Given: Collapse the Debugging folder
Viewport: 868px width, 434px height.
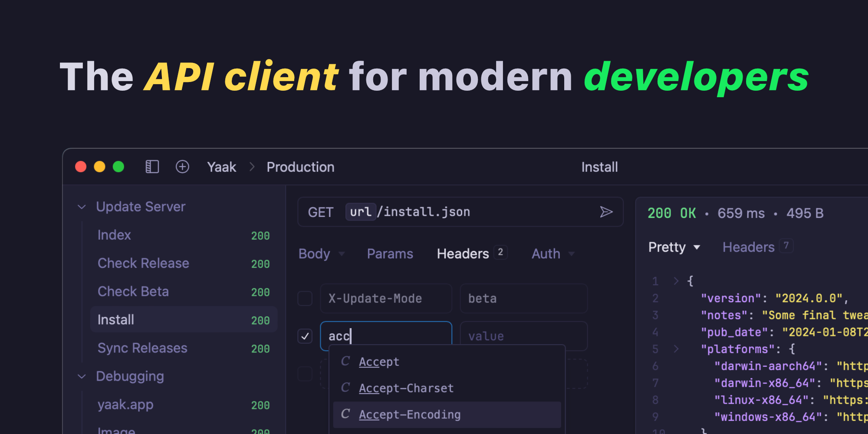Looking at the screenshot, I should pos(82,376).
